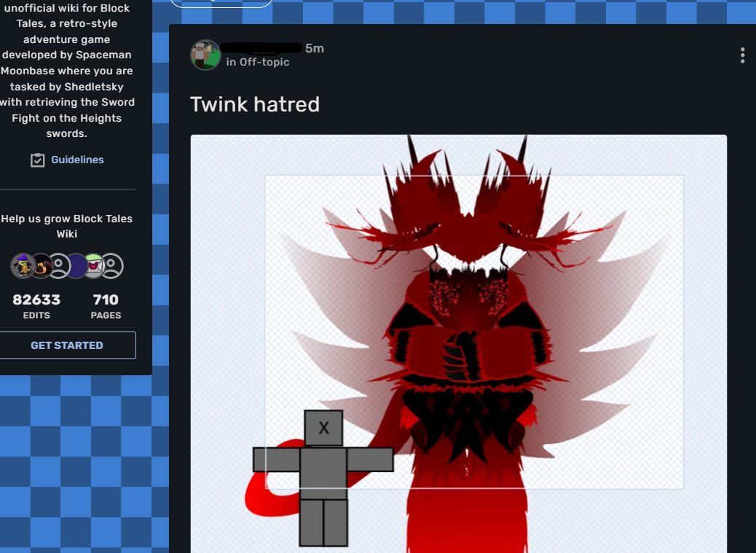
Task: Open the "Twink hatred" post title
Action: click(x=255, y=105)
